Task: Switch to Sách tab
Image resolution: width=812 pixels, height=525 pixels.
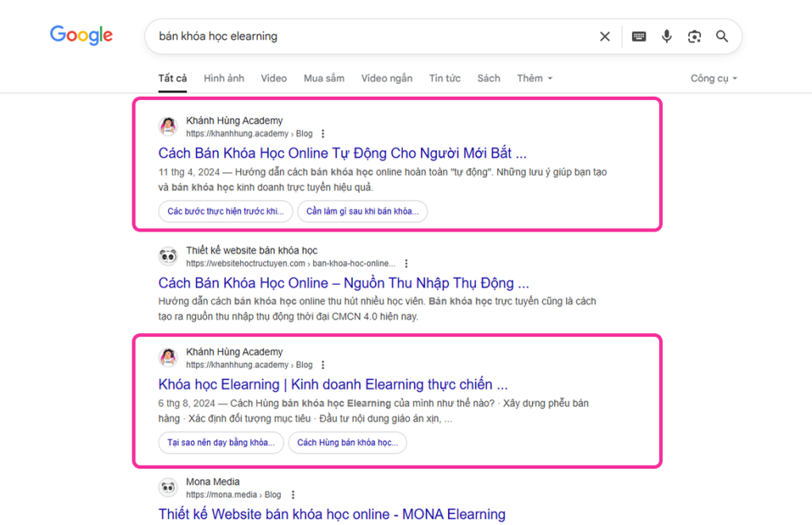Action: [x=488, y=79]
